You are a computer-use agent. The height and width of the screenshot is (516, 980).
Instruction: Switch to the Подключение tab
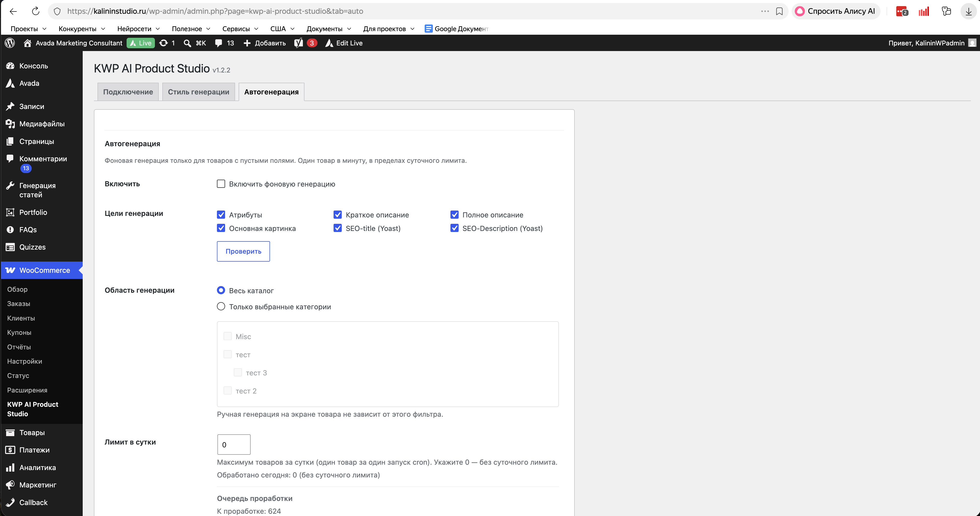(128, 92)
